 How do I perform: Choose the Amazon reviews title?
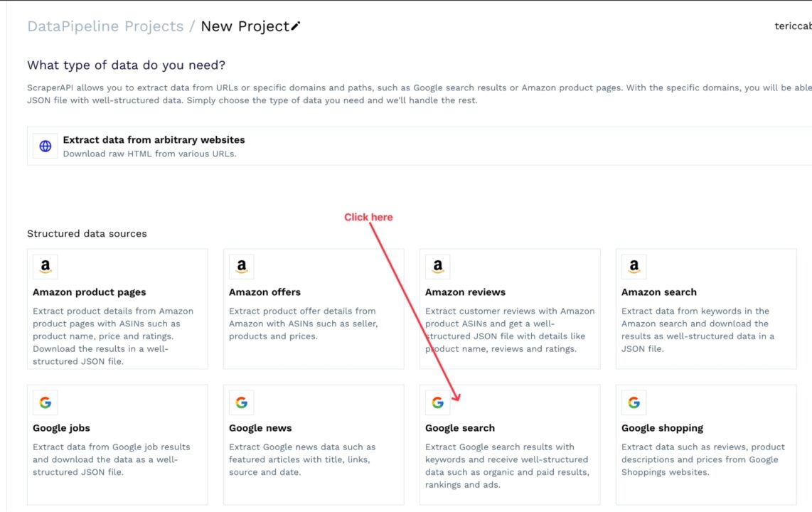(465, 292)
